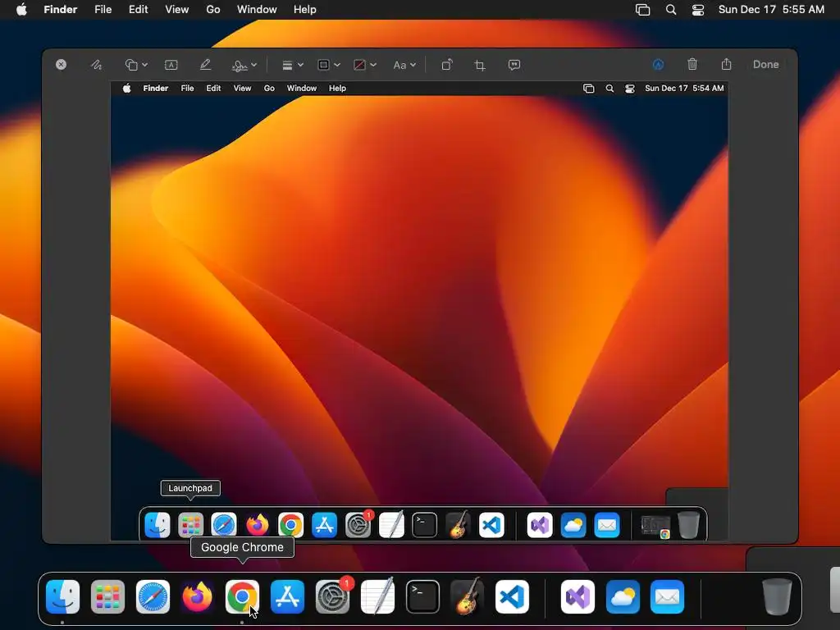This screenshot has height=630, width=840.
Task: Open the Apple menu
Action: (21, 10)
